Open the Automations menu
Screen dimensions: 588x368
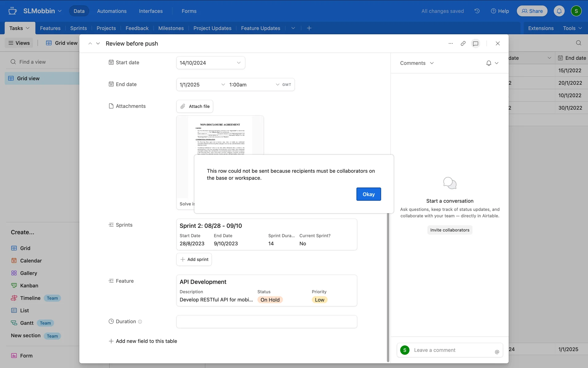(x=111, y=11)
